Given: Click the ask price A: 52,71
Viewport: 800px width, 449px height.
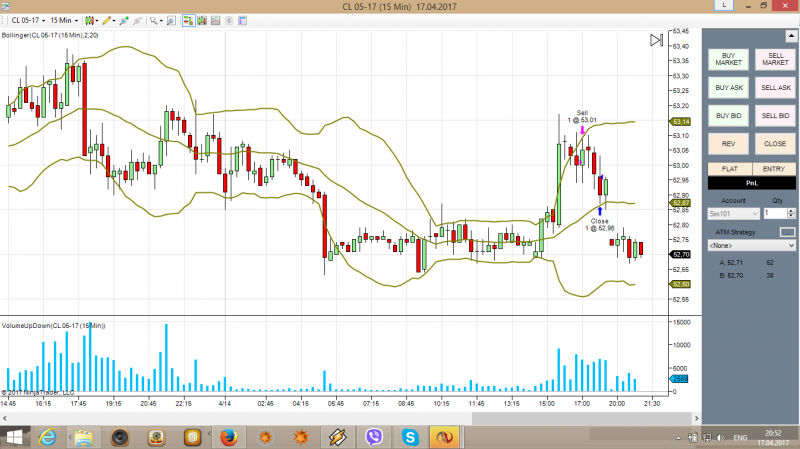Looking at the screenshot, I should [731, 263].
